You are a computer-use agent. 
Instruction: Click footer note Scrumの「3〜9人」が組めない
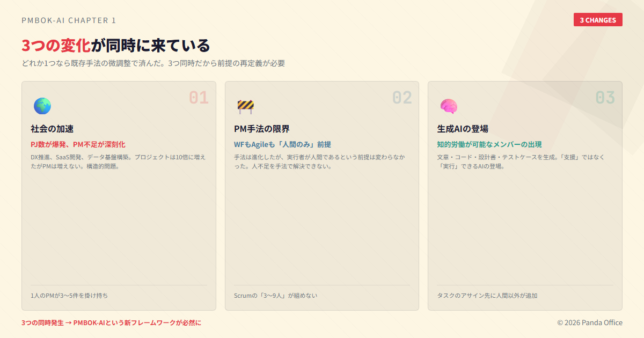tap(275, 296)
